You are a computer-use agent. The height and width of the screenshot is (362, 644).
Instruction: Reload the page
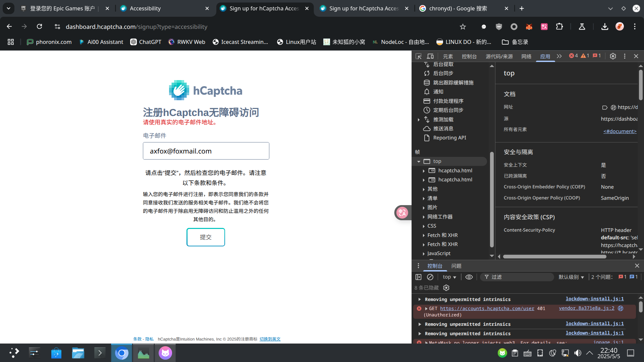point(40,26)
